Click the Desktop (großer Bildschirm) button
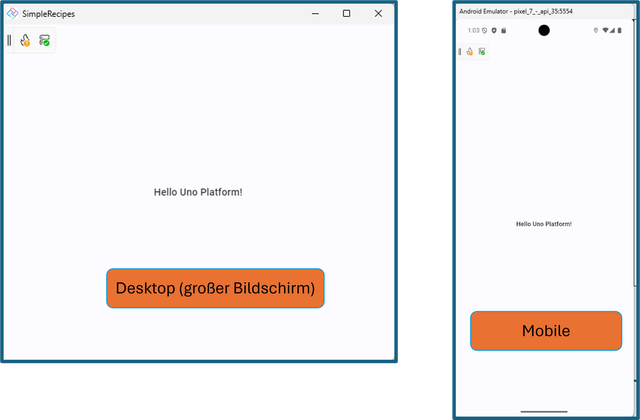 point(215,288)
